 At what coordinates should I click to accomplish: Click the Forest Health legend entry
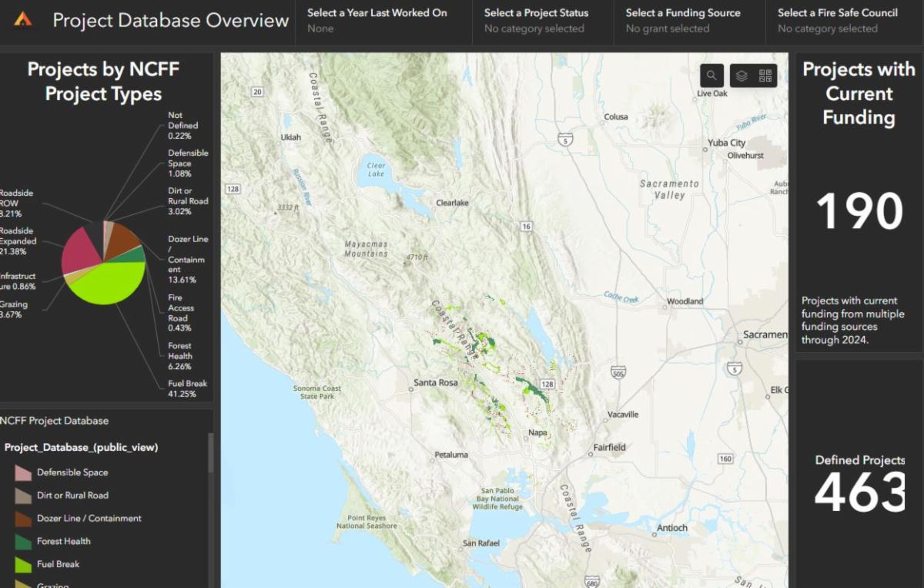pyautogui.click(x=63, y=542)
